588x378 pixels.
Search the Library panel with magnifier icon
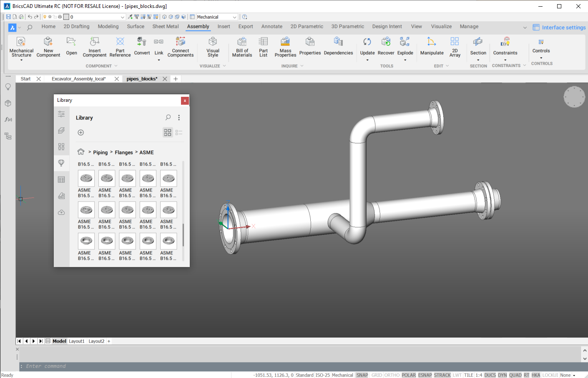[168, 118]
